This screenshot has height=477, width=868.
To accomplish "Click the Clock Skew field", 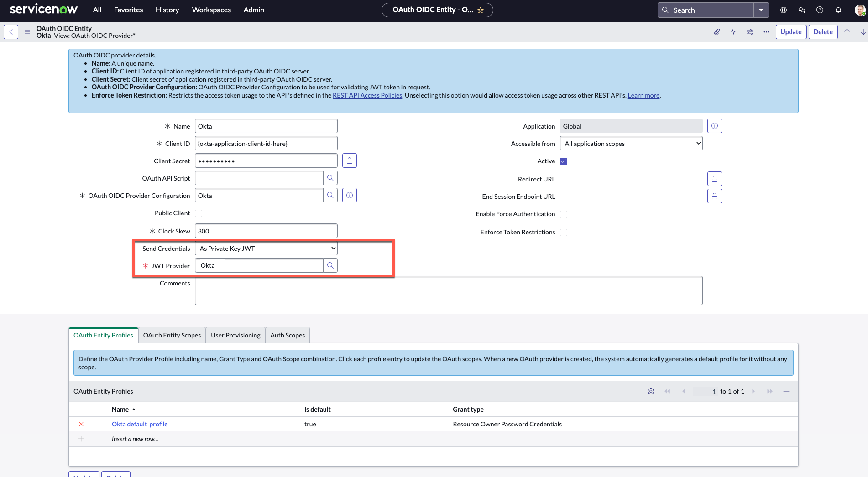I will click(266, 231).
